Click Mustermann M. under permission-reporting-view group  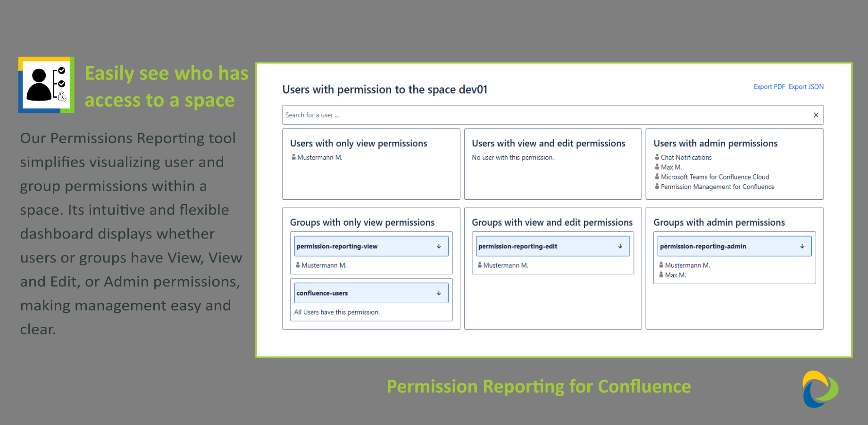pos(325,265)
